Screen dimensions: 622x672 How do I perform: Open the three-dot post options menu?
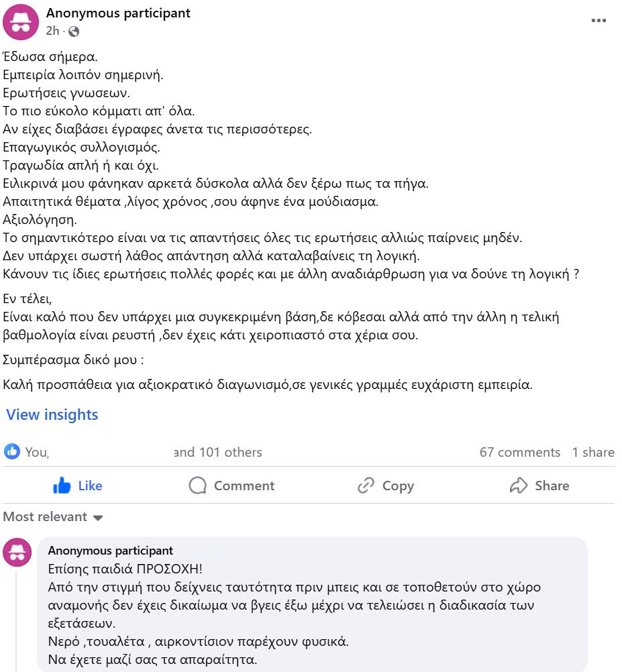tap(598, 19)
